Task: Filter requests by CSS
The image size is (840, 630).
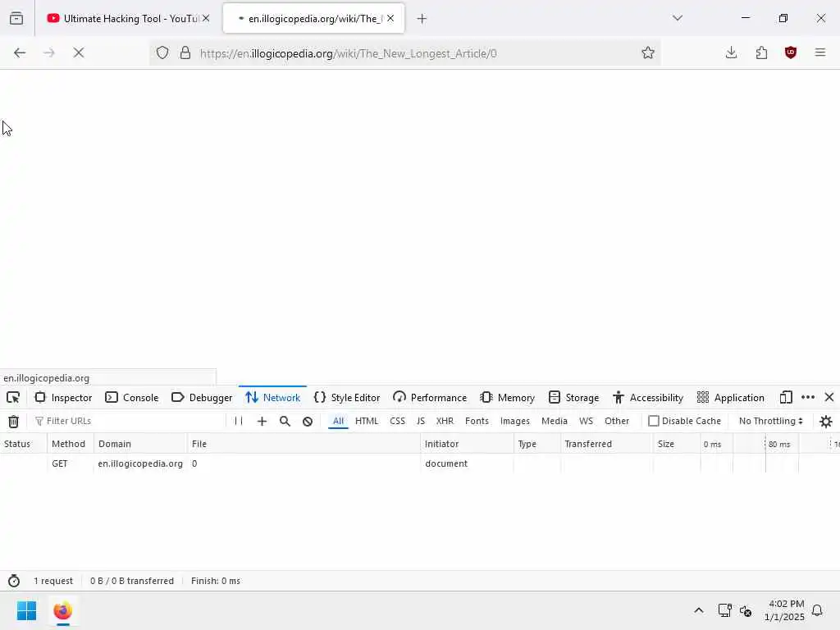Action: click(x=398, y=421)
